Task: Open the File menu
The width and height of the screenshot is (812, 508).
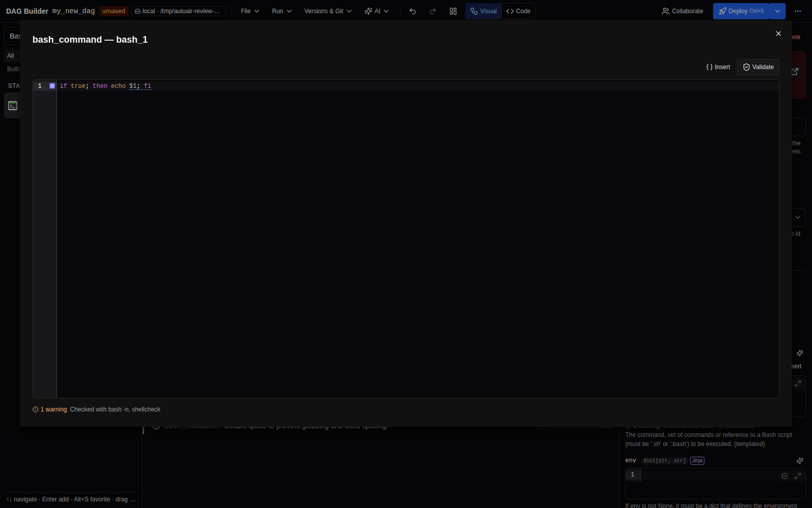Action: [x=250, y=11]
